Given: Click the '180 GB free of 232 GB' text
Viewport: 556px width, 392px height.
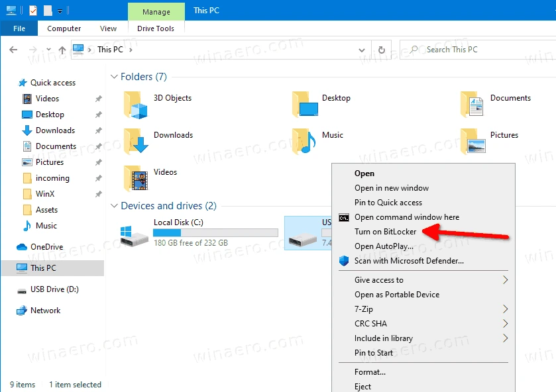Looking at the screenshot, I should (x=191, y=243).
